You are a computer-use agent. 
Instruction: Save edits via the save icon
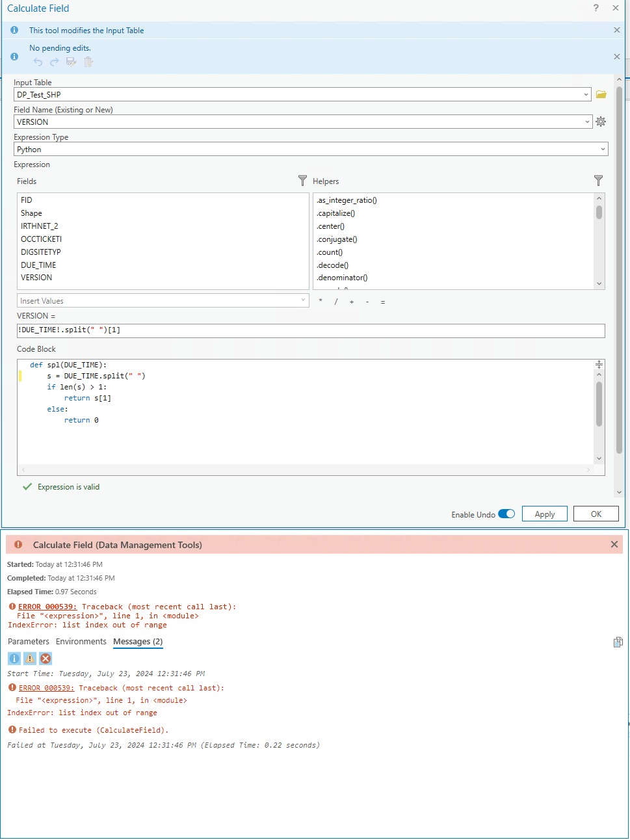(70, 62)
